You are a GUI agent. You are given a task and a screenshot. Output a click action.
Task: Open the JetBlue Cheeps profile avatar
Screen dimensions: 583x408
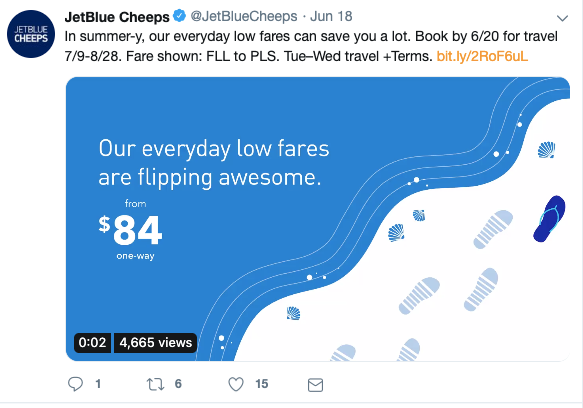tap(31, 34)
